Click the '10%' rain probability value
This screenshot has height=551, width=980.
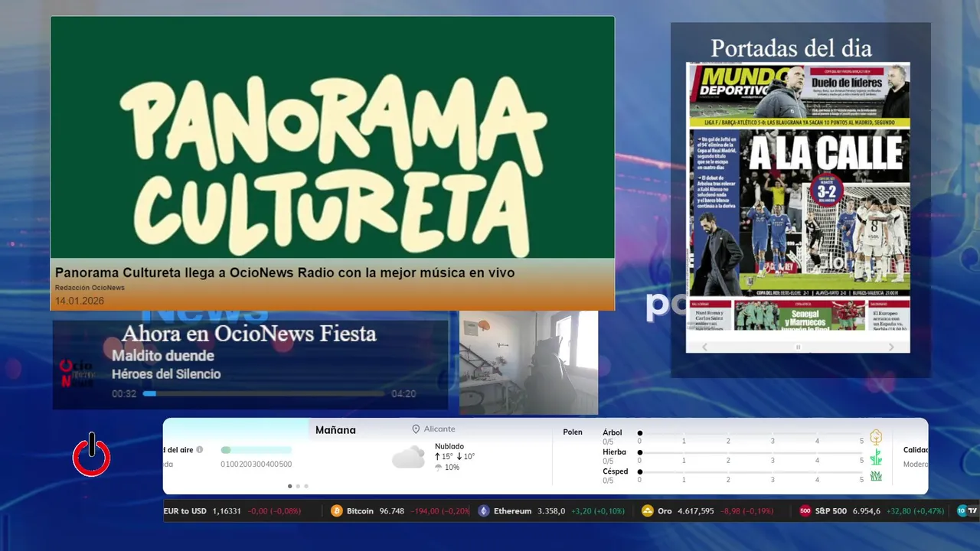pos(452,468)
